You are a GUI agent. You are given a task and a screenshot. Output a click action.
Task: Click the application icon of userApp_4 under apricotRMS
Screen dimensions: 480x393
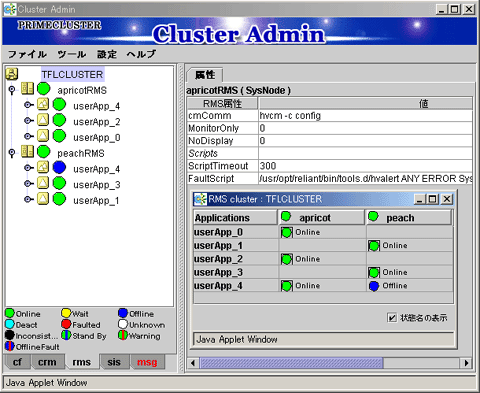(x=43, y=105)
